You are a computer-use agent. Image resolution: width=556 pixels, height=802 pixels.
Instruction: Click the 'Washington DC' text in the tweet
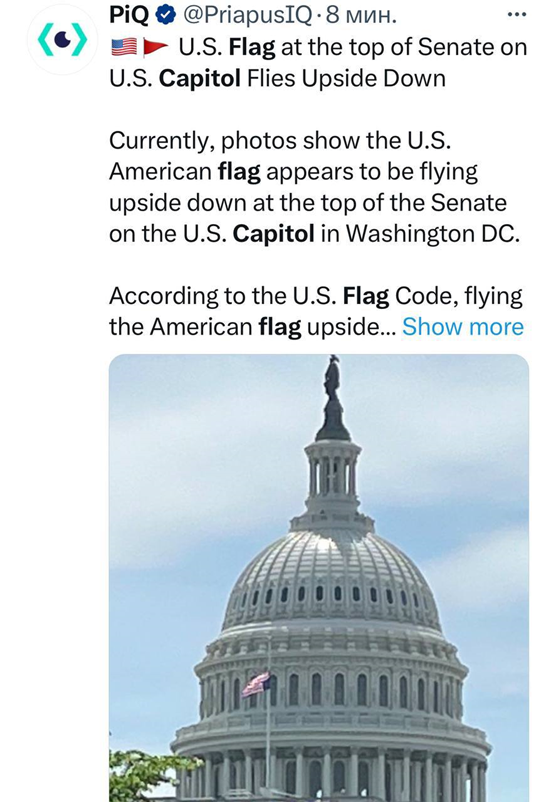[x=433, y=234]
